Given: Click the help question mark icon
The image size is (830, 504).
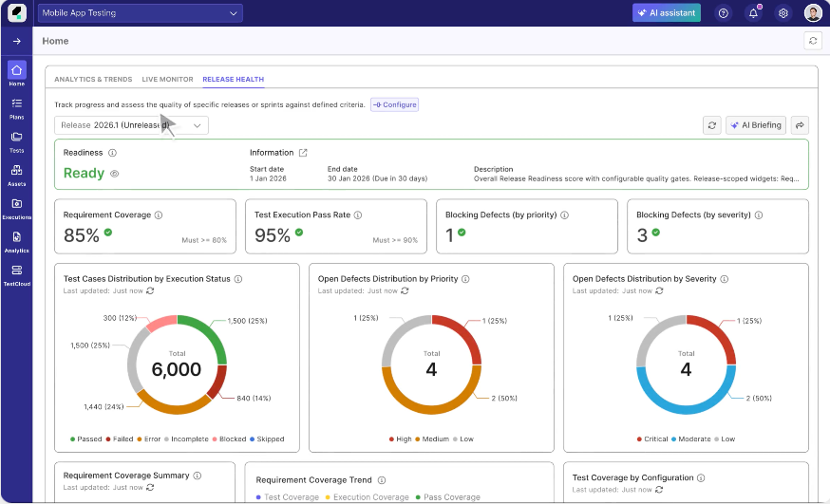Looking at the screenshot, I should coord(723,13).
